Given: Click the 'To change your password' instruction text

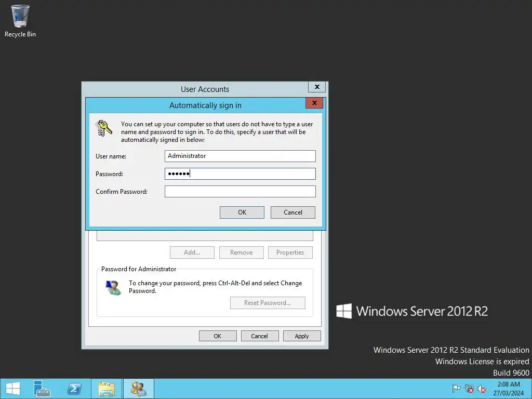Looking at the screenshot, I should [216, 287].
